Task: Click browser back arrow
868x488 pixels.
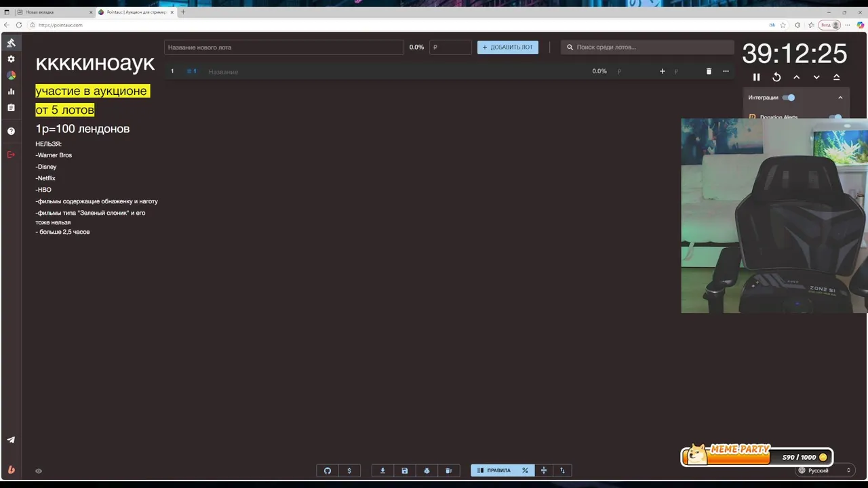Action: [7, 25]
